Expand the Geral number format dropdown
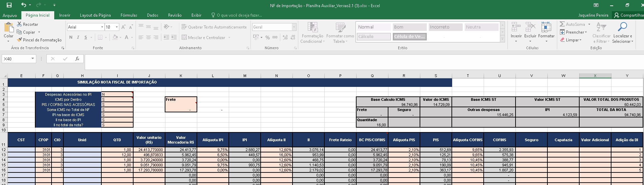This screenshot has height=185, width=644. pos(294,27)
